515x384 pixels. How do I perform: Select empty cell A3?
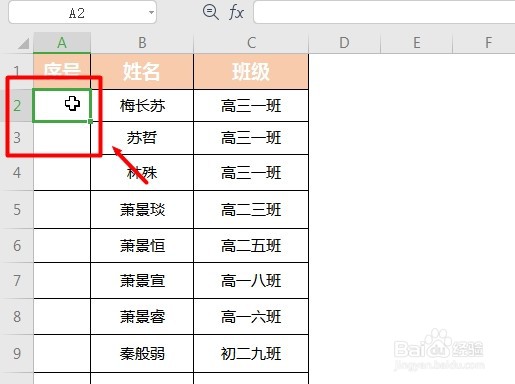(62, 138)
